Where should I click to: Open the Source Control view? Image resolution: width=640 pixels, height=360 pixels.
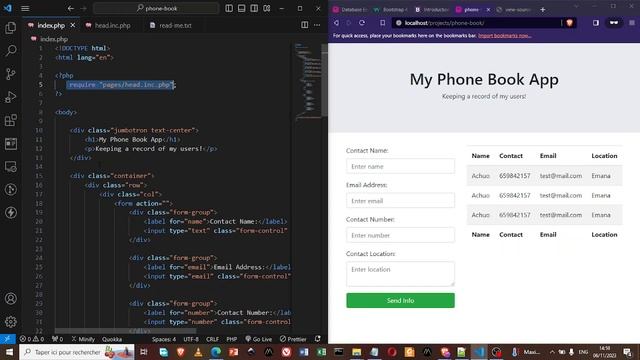11,74
